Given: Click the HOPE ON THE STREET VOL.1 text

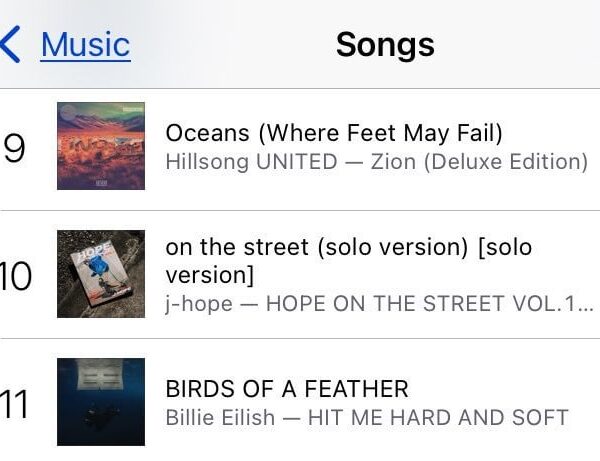Looking at the screenshot, I should tap(412, 303).
